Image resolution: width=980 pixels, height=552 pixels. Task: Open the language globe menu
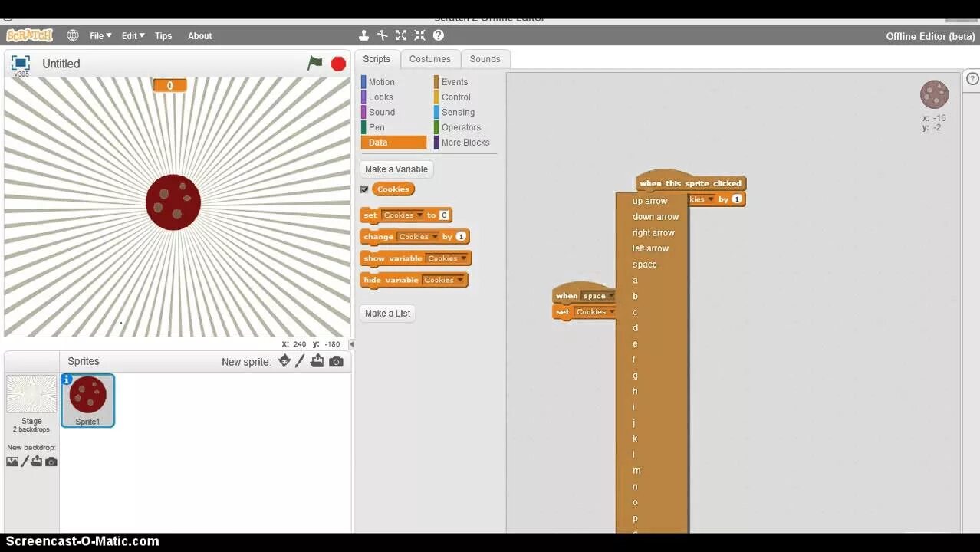tap(73, 35)
